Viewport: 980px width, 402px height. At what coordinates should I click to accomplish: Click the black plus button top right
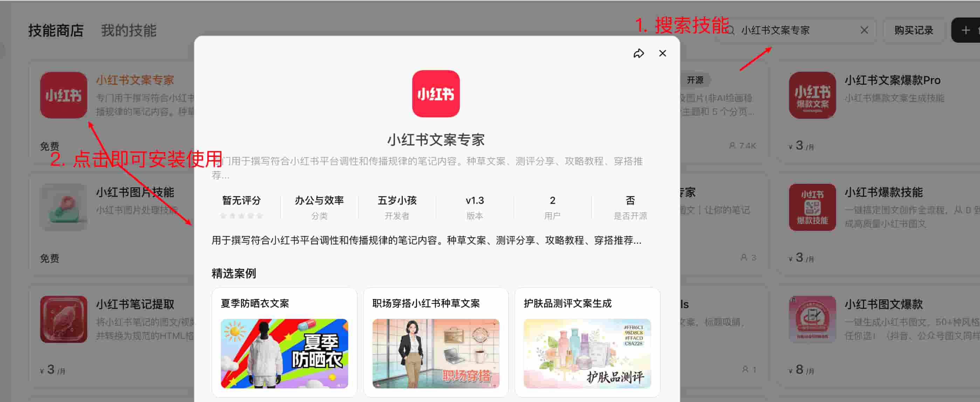pyautogui.click(x=966, y=30)
